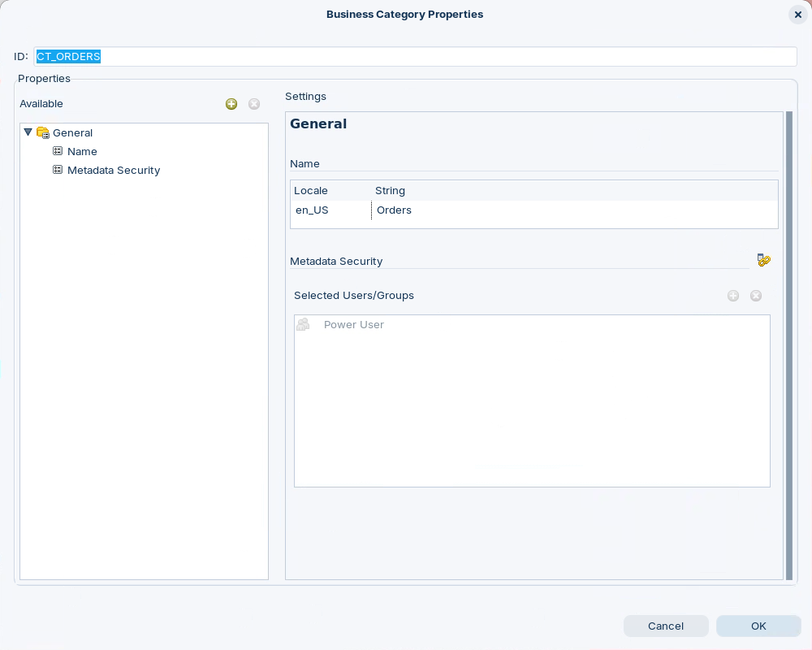812x650 pixels.
Task: Click the String column header
Action: (x=390, y=191)
